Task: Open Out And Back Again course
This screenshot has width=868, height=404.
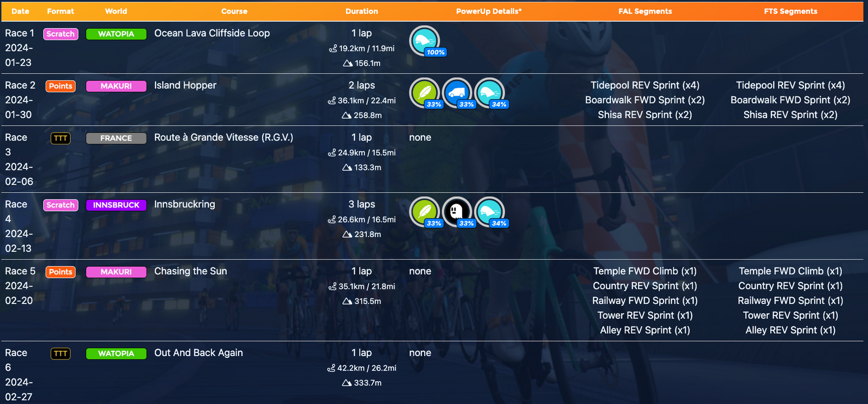Action: pyautogui.click(x=199, y=353)
